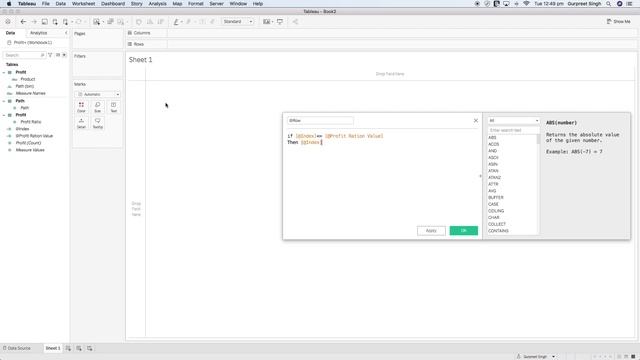Open the Apple menu
640x360 pixels.
9,4
